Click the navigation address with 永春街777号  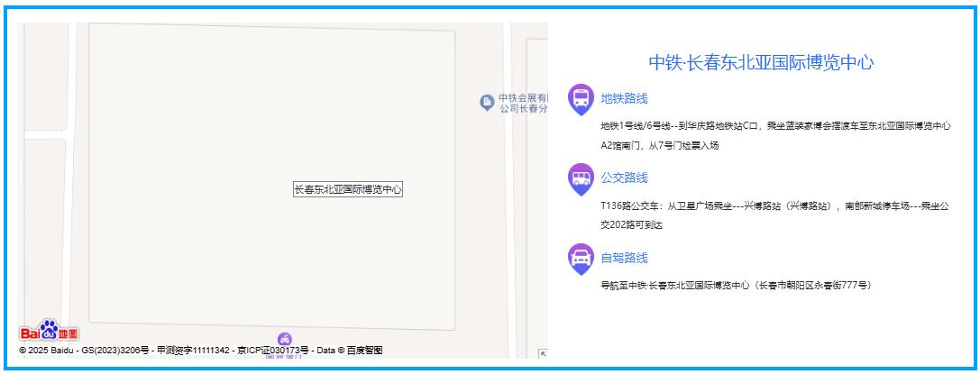[736, 286]
